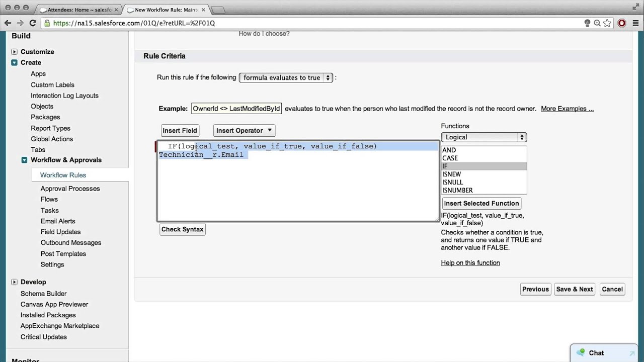Expand the Customize section
The image size is (644, 362).
click(14, 52)
